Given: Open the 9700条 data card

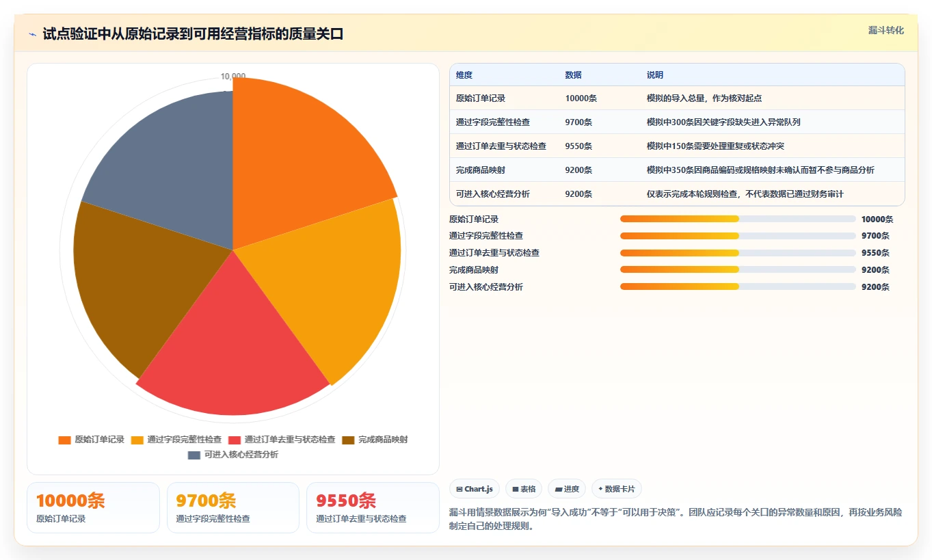Looking at the screenshot, I should (x=233, y=507).
